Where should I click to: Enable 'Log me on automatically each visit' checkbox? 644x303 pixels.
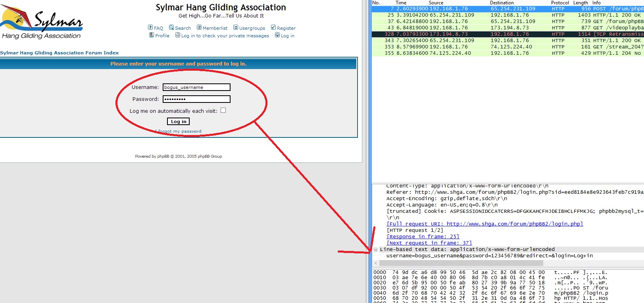coord(223,110)
